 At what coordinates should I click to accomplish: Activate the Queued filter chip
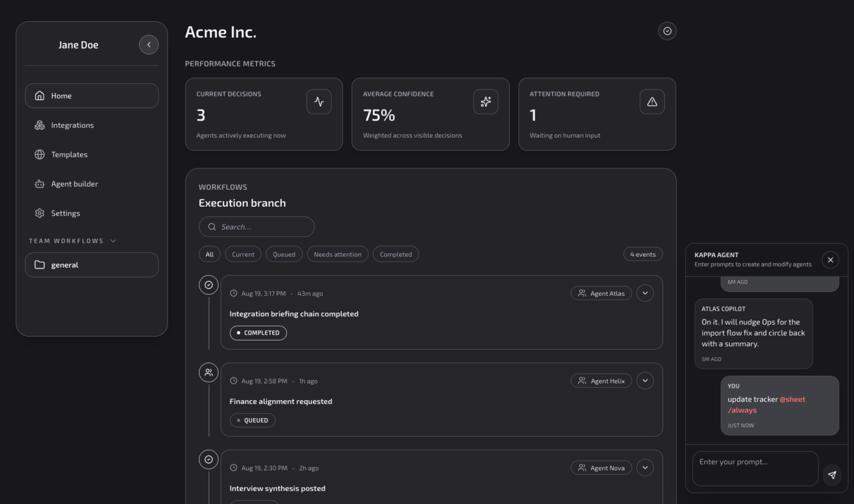click(284, 254)
